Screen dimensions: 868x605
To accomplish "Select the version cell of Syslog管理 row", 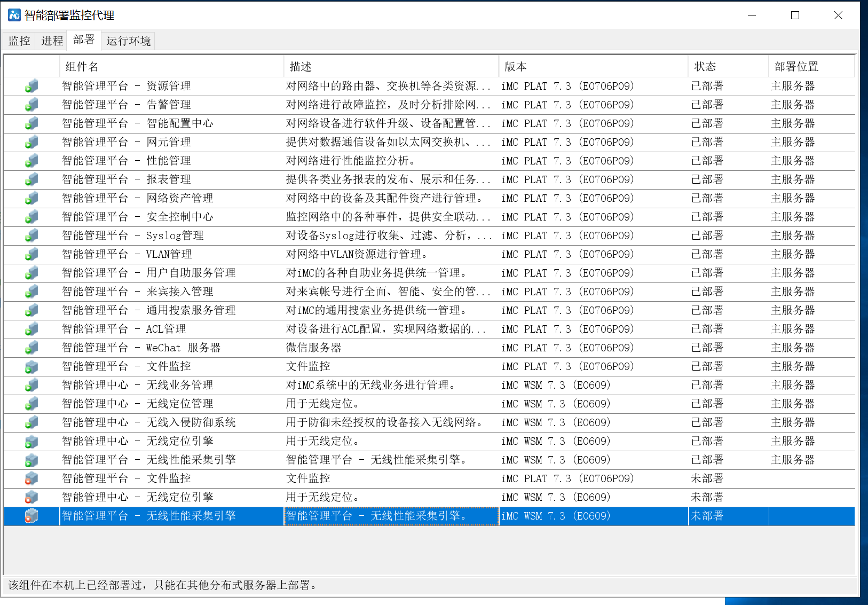I will 567,235.
